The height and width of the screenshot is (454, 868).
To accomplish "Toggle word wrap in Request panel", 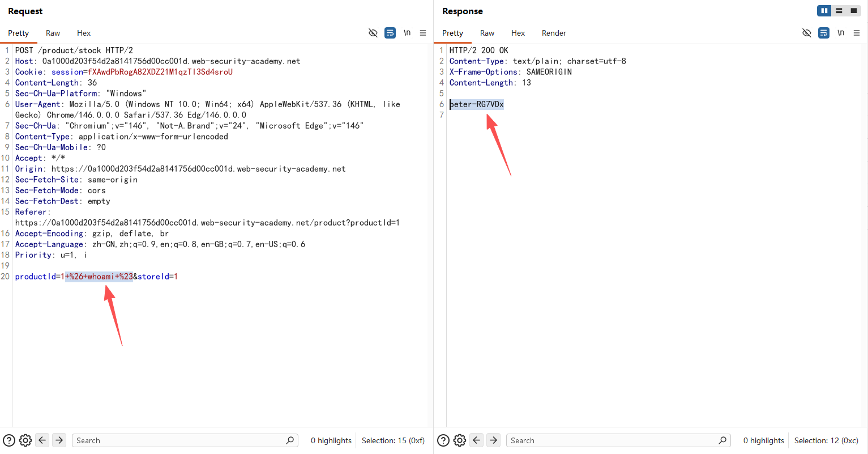I will click(x=390, y=33).
